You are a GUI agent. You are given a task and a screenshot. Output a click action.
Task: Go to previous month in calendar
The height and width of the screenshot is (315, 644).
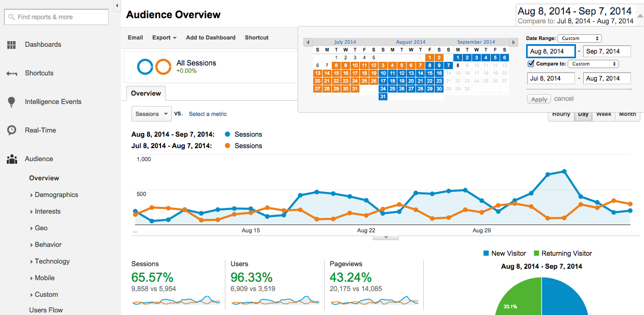[x=308, y=42]
